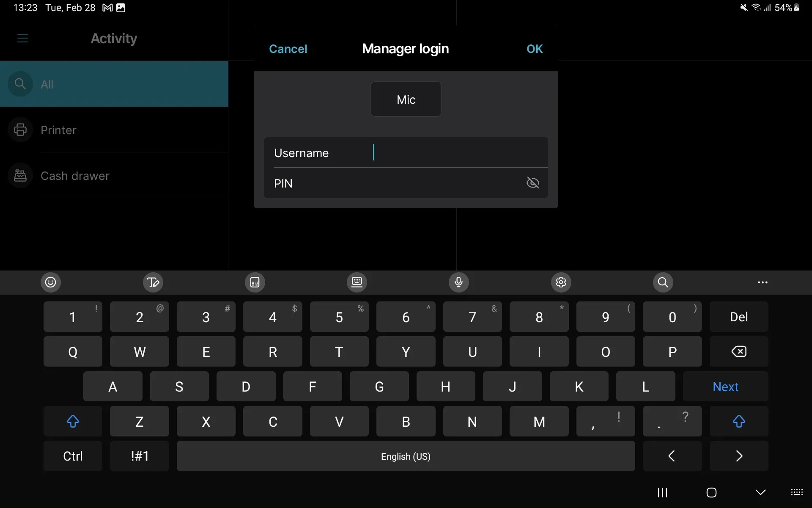Expand more keyboard options with the ellipsis
This screenshot has height=508, width=812.
[x=763, y=282]
